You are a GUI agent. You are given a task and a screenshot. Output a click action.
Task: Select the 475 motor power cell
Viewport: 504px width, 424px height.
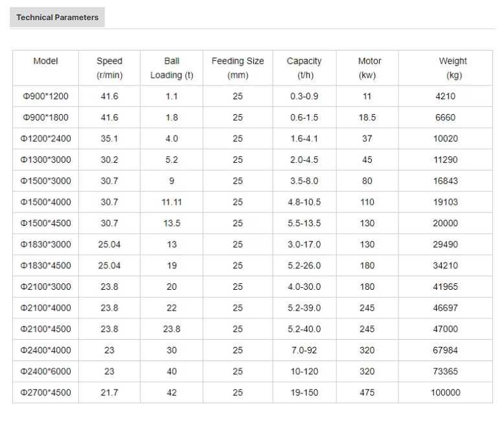(367, 393)
